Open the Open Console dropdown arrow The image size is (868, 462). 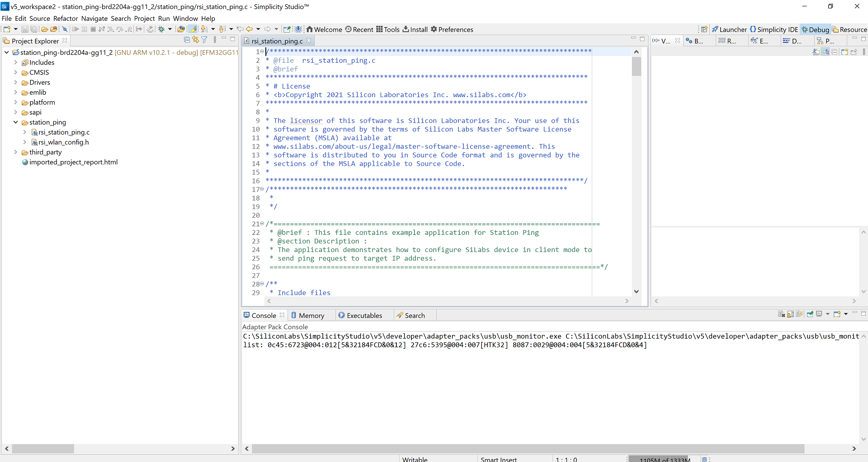coord(845,314)
